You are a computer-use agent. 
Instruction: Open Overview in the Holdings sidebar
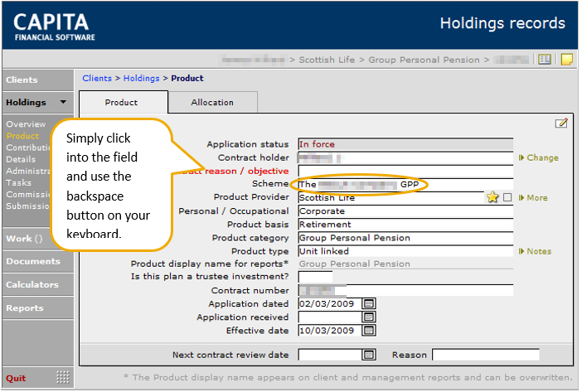(x=26, y=124)
